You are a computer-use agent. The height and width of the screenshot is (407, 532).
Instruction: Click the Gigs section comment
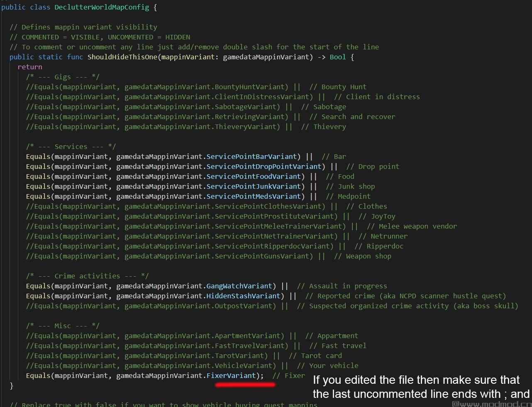tap(63, 77)
